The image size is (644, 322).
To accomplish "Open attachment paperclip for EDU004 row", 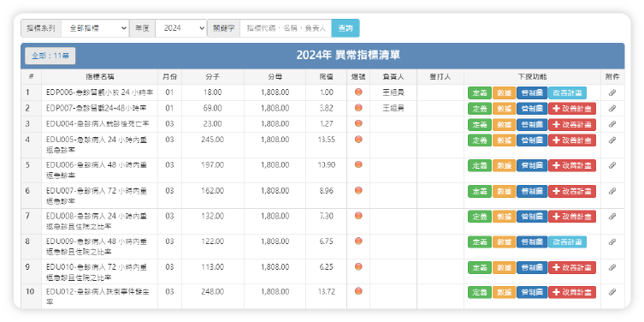I will [x=612, y=124].
